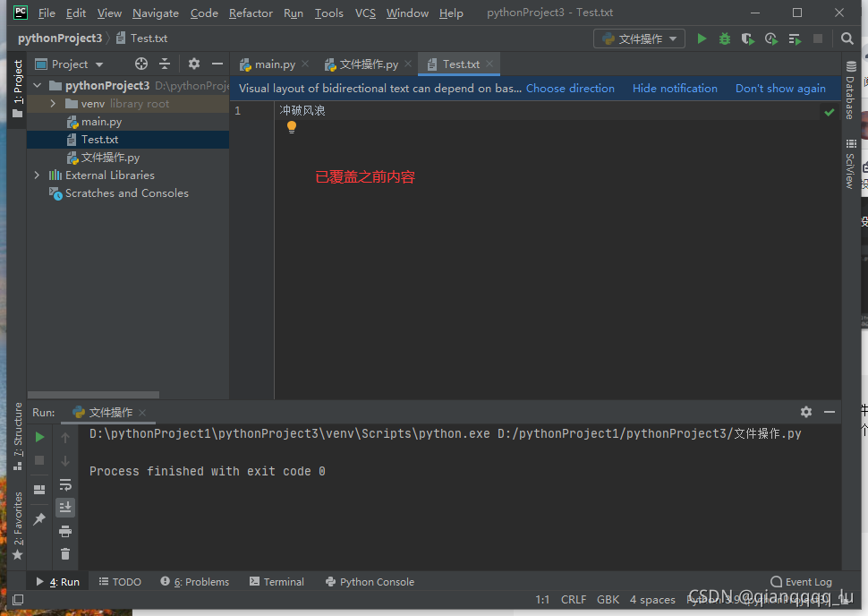The image size is (868, 616).
Task: Expand External Libraries node
Action: coord(37,175)
